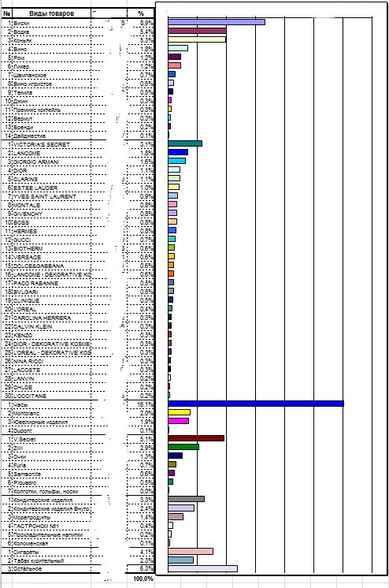Click the 'DOLCE&GABBANA' cell
This screenshot has width=389, height=588.
[x=52, y=266]
